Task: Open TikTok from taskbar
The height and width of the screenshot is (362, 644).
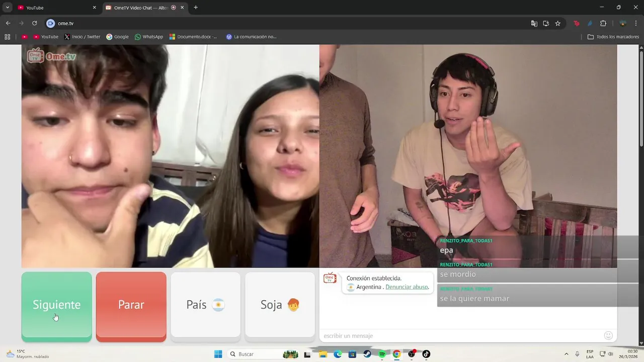Action: coord(426,354)
